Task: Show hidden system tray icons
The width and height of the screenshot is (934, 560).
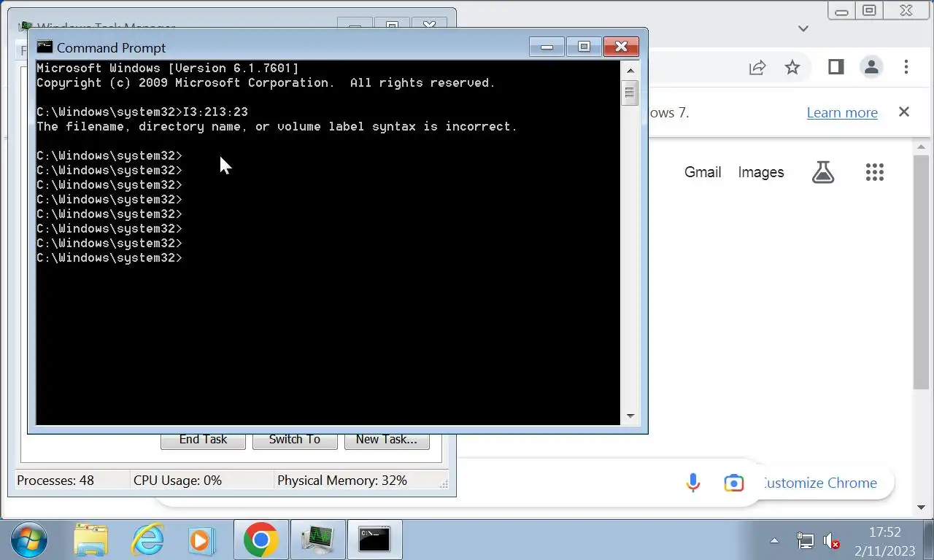Action: tap(774, 541)
